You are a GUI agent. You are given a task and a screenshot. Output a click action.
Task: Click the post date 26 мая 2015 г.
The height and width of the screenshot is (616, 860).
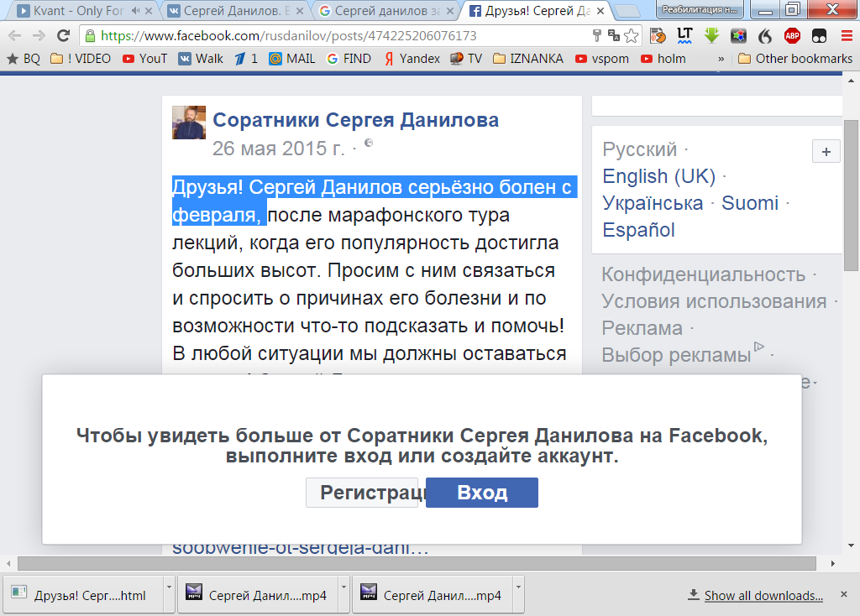coord(279,149)
